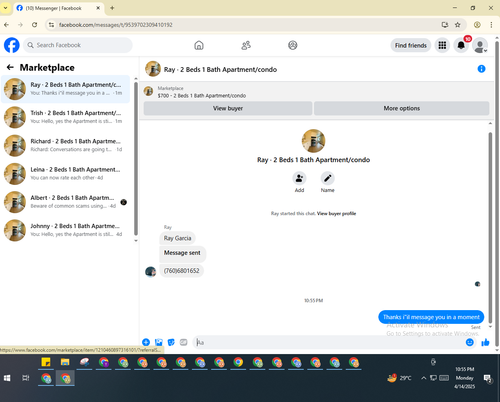Viewport: 500px width, 402px height.
Task: Click the Name edit pencil icon
Action: point(328,178)
